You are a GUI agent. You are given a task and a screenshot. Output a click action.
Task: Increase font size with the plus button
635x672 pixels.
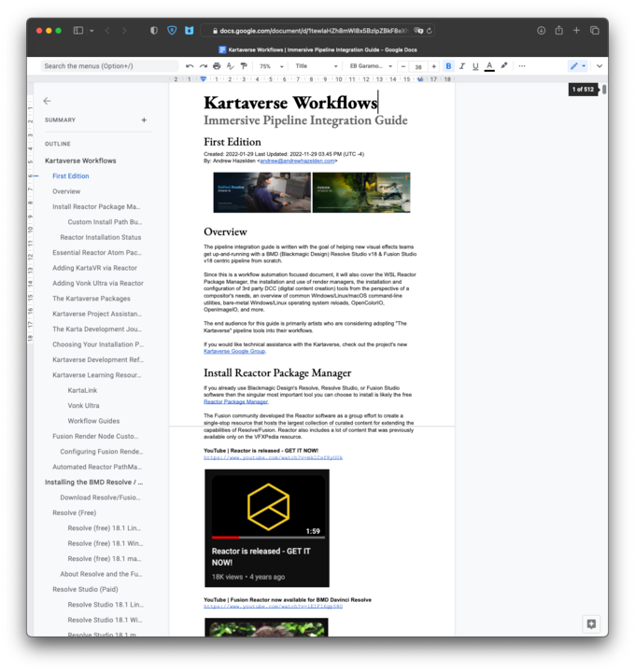click(434, 66)
